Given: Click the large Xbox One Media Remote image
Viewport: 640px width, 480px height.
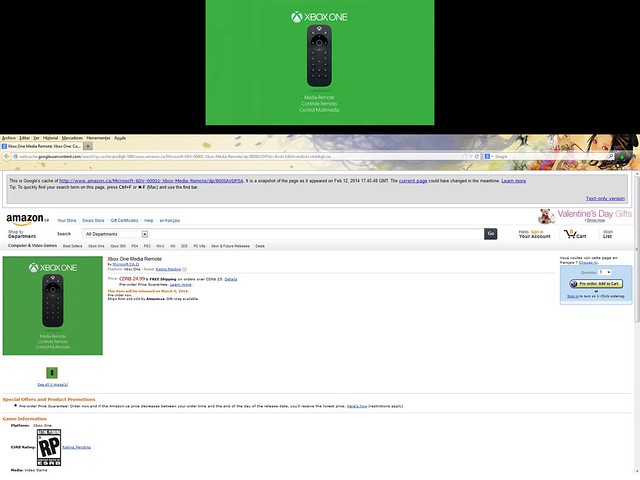Looking at the screenshot, I should (52, 305).
